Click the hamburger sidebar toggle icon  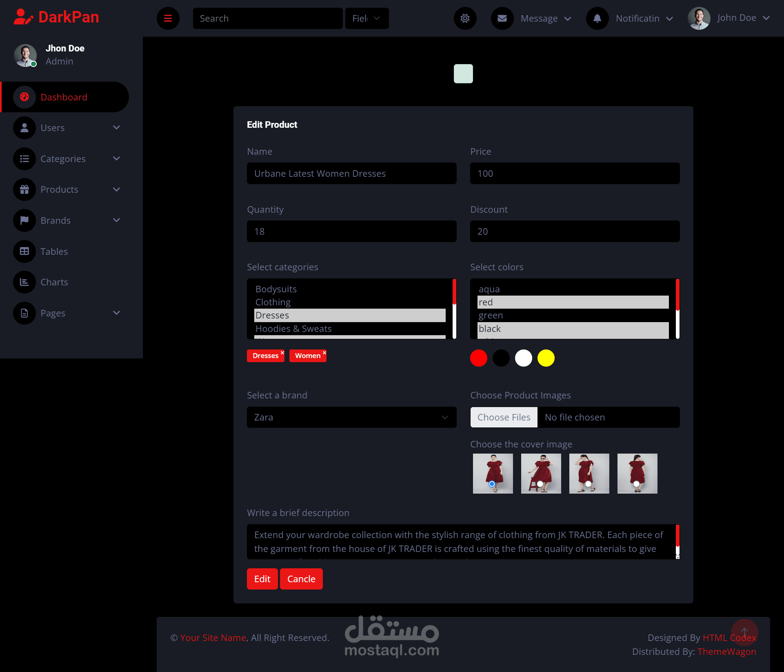[168, 18]
